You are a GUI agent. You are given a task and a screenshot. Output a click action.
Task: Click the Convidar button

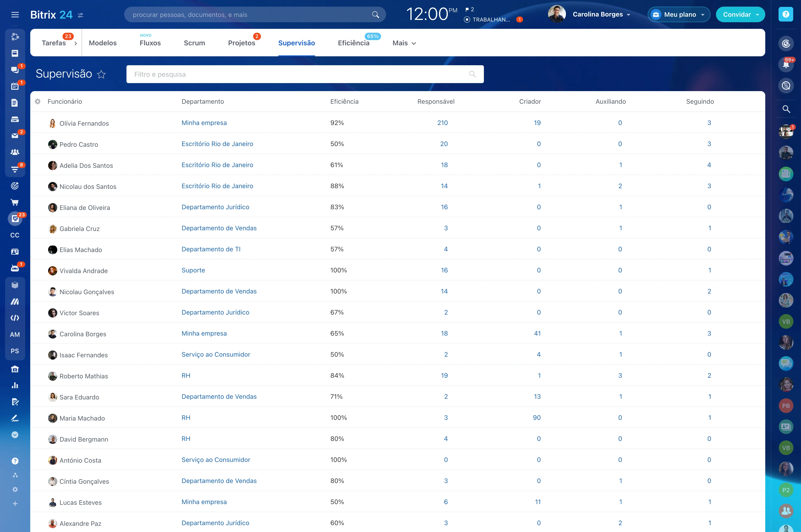[x=740, y=14]
